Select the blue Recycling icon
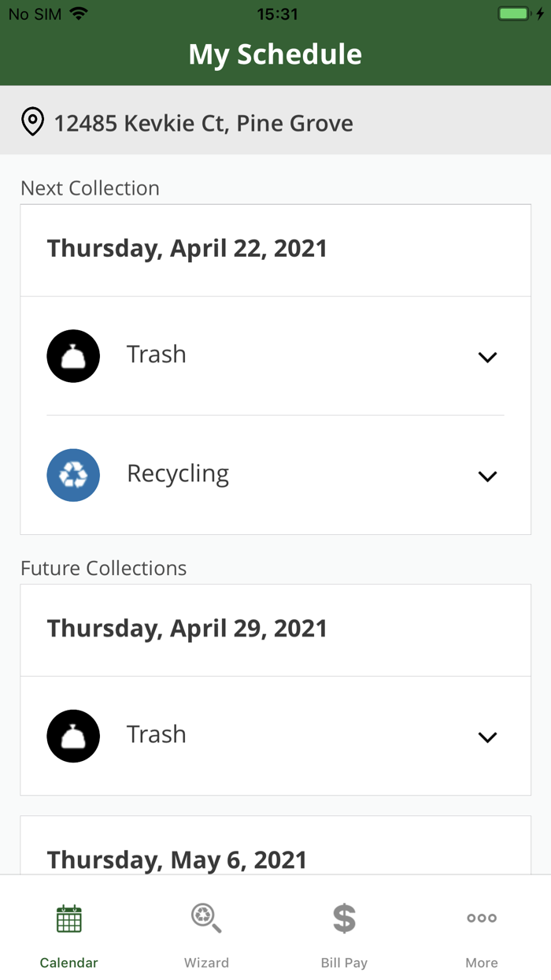Image resolution: width=551 pixels, height=980 pixels. pos(73,475)
